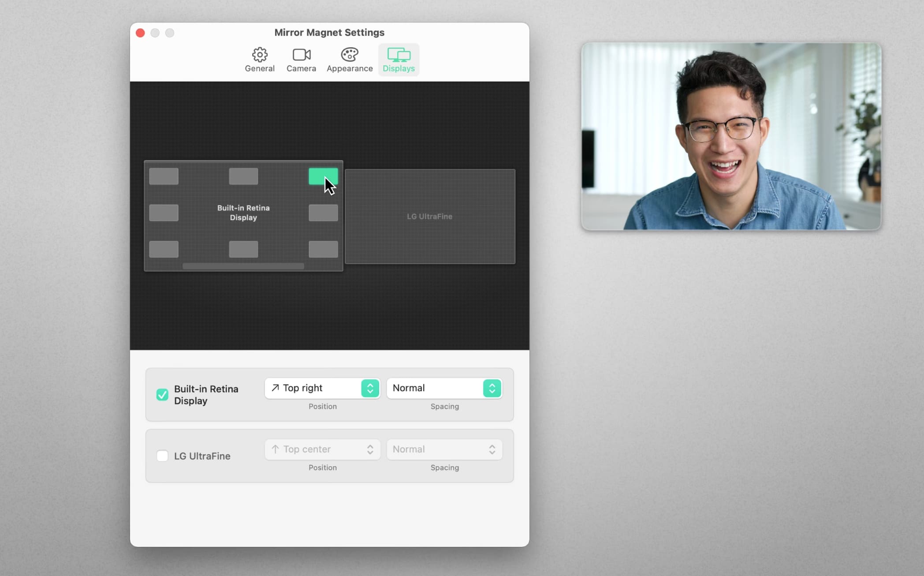Select middle-left position slot on Built-in display

point(164,213)
